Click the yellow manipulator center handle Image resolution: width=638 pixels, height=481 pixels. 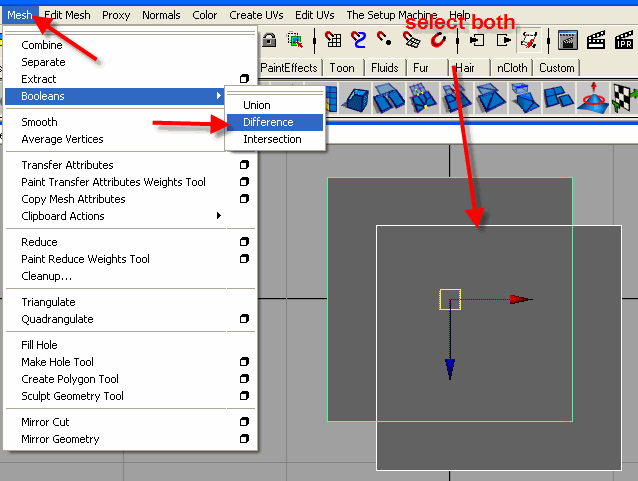[449, 299]
